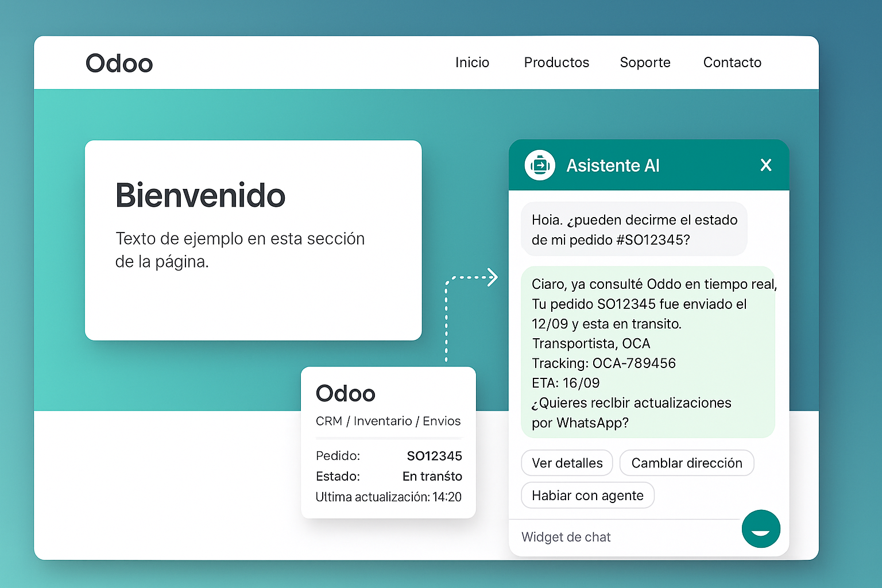Click the 'En transito' status value
This screenshot has width=882, height=588.
tap(432, 476)
